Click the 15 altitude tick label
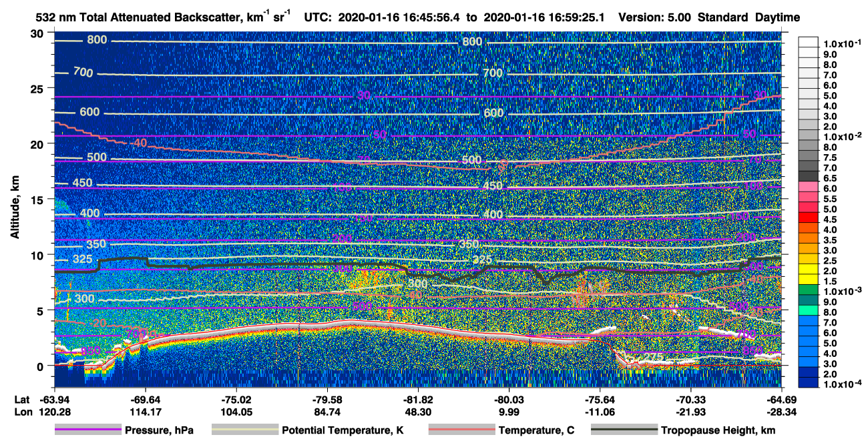The width and height of the screenshot is (868, 445). 38,199
